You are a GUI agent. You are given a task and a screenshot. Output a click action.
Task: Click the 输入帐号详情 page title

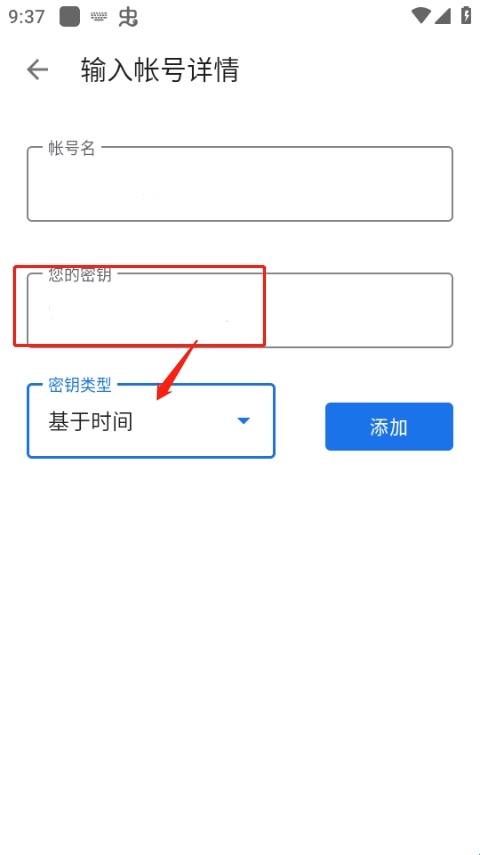tap(160, 70)
